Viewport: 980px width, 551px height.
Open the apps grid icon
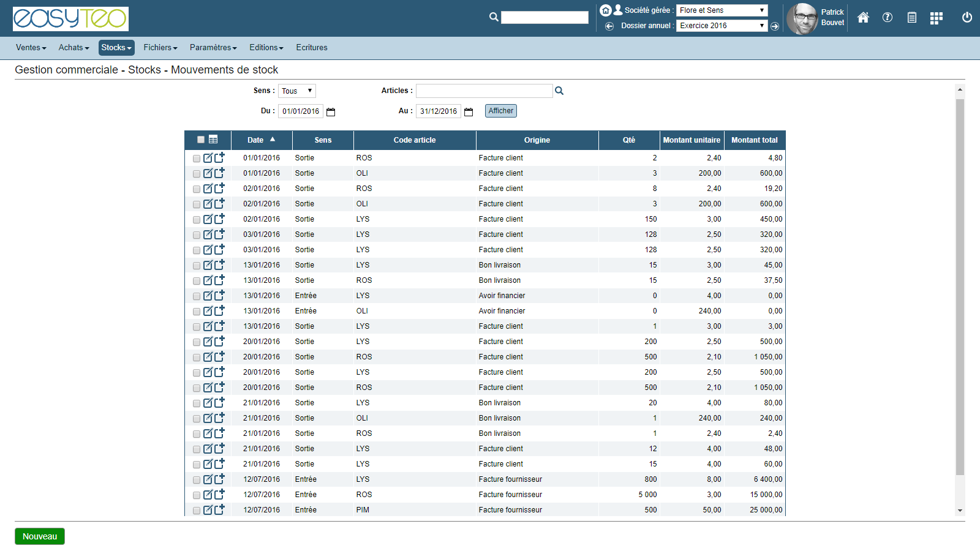(936, 18)
